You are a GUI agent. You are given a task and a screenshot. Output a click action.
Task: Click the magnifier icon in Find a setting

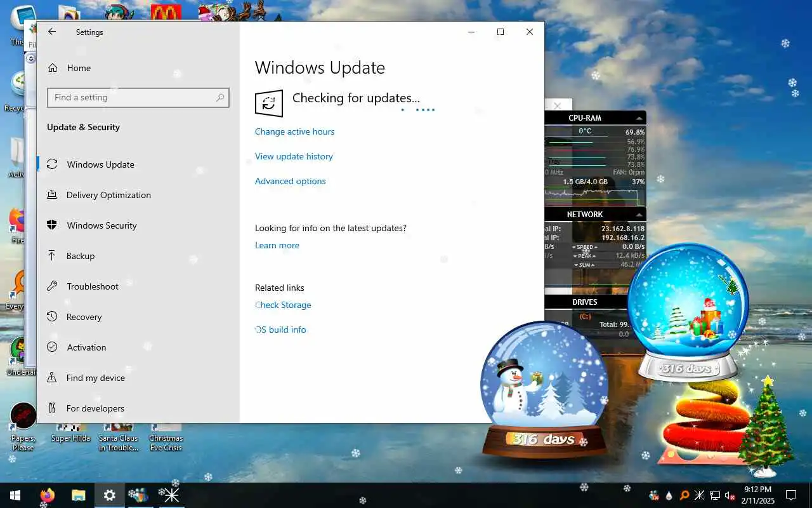click(x=220, y=98)
